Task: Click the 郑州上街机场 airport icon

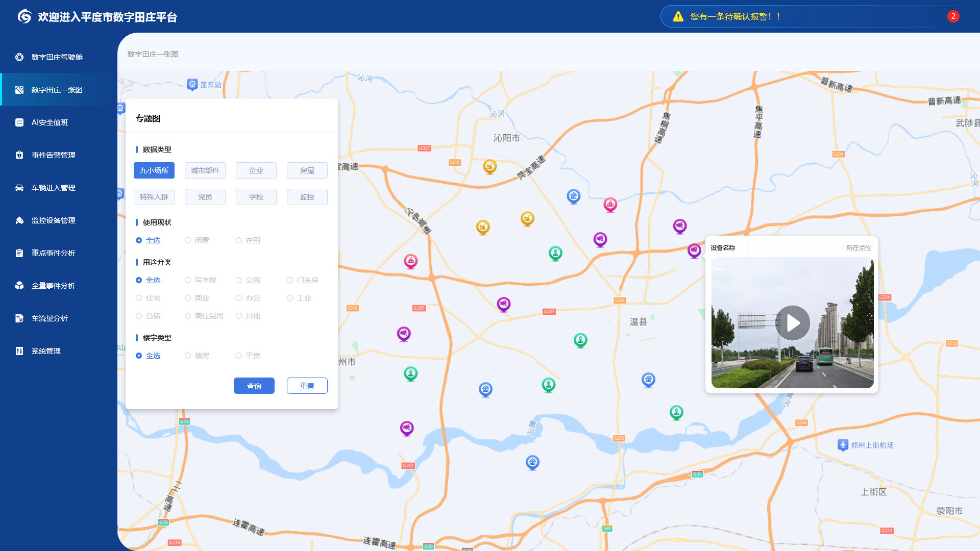Action: coord(843,445)
